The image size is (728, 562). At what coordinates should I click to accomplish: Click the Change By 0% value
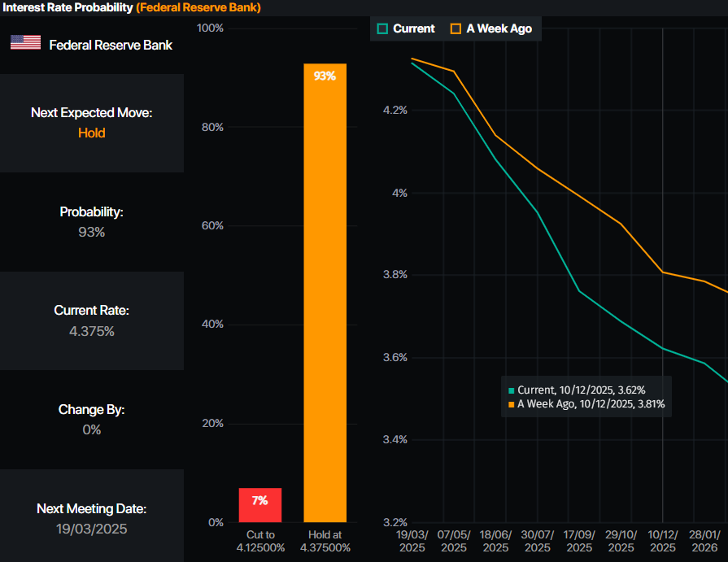(x=92, y=429)
